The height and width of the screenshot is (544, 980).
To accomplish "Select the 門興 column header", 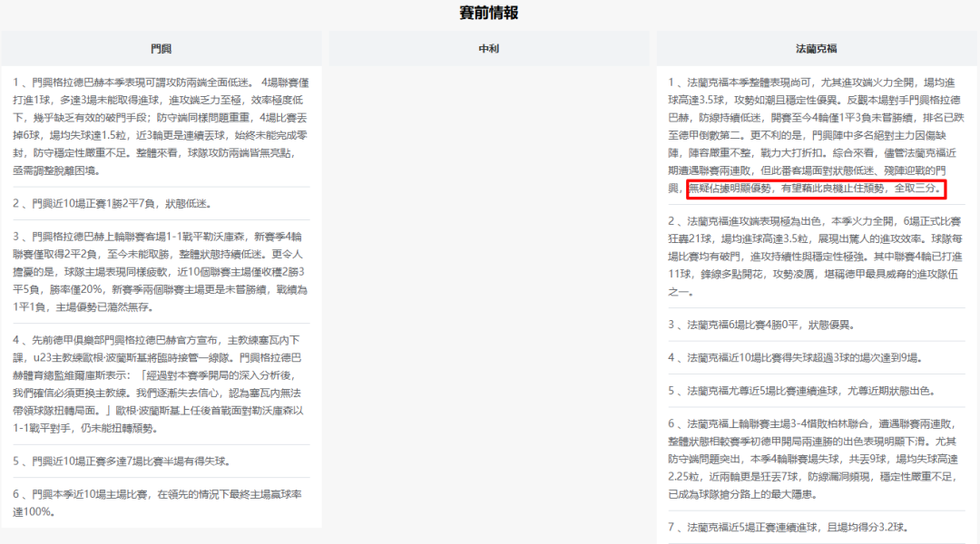I will point(161,49).
